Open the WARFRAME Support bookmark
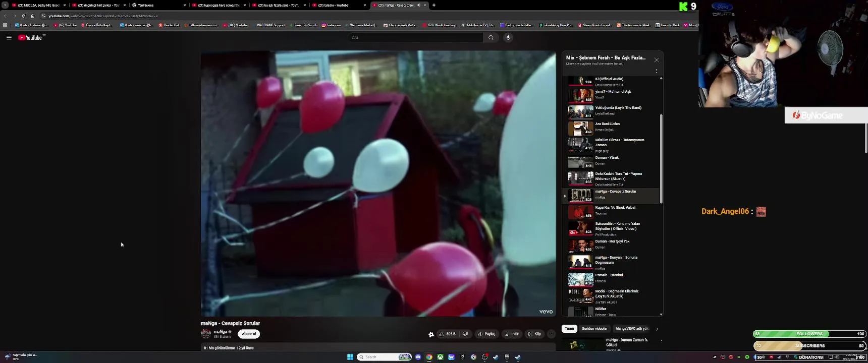Viewport: 868px width, 363px height. pyautogui.click(x=270, y=25)
